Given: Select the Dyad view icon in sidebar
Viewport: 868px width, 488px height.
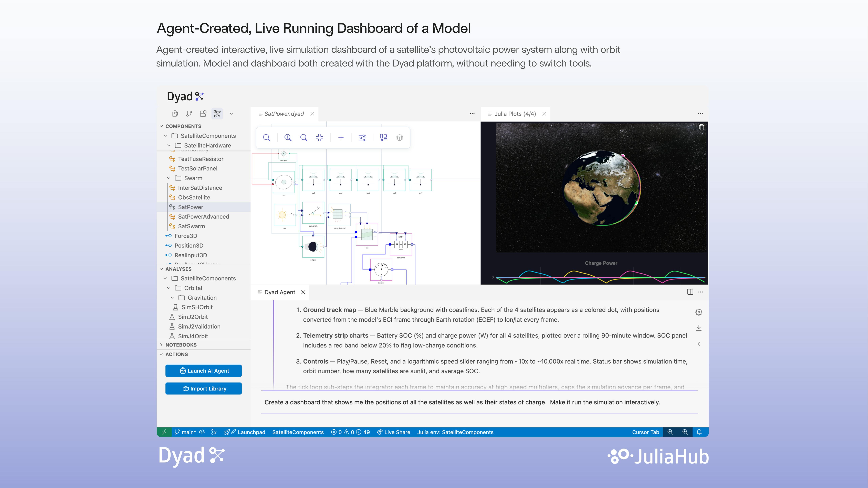Looking at the screenshot, I should click(217, 114).
